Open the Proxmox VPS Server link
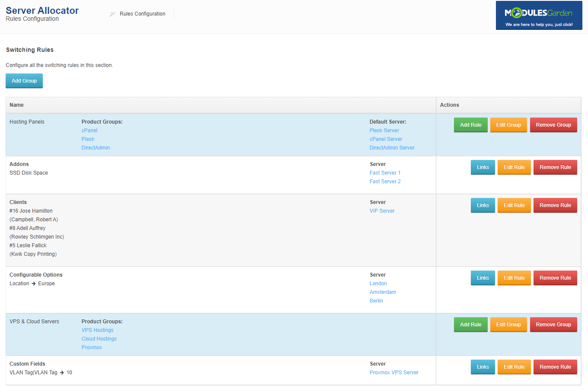Viewport: 588px width, 392px height. coord(394,372)
